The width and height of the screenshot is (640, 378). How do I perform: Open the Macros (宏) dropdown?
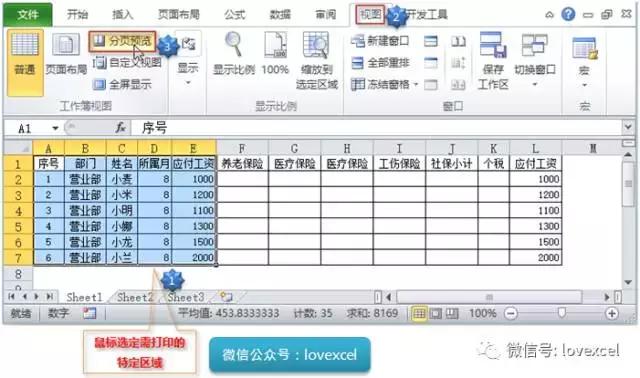[x=584, y=62]
